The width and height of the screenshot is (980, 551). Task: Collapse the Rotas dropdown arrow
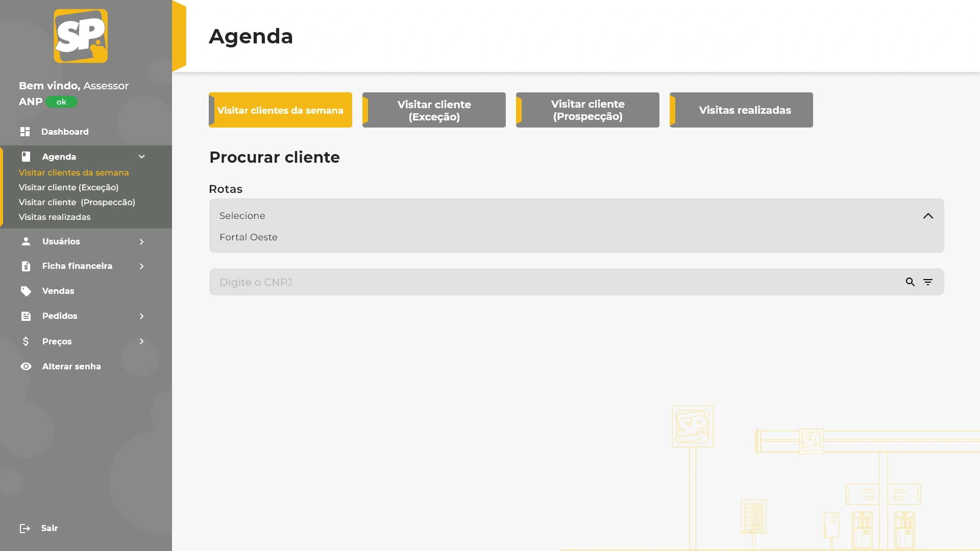point(928,216)
